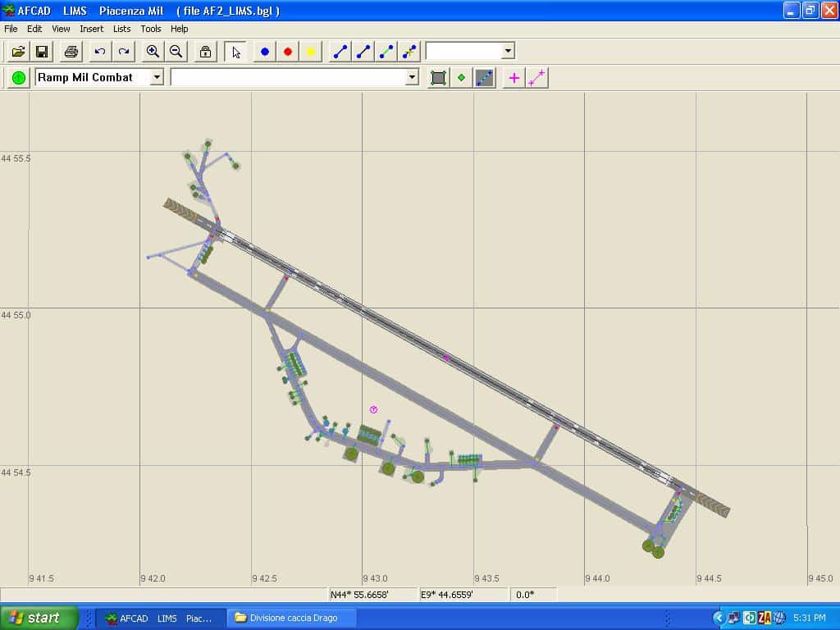Toggle the apron polygon display button
This screenshot has width=840, height=630.
[x=439, y=78]
